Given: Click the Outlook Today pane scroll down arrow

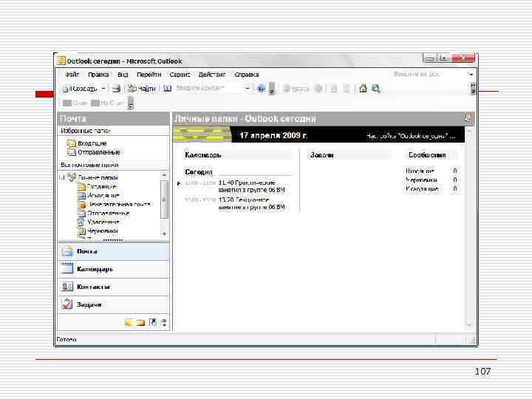Looking at the screenshot, I should [x=469, y=325].
